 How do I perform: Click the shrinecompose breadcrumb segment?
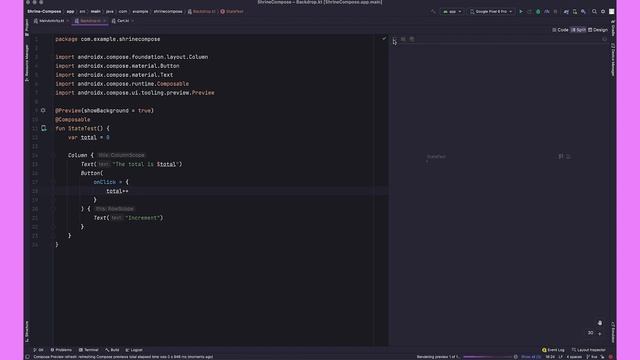[x=168, y=11]
